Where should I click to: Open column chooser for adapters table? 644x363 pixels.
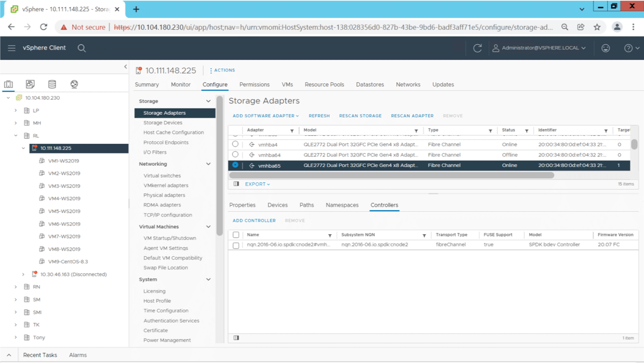(236, 184)
